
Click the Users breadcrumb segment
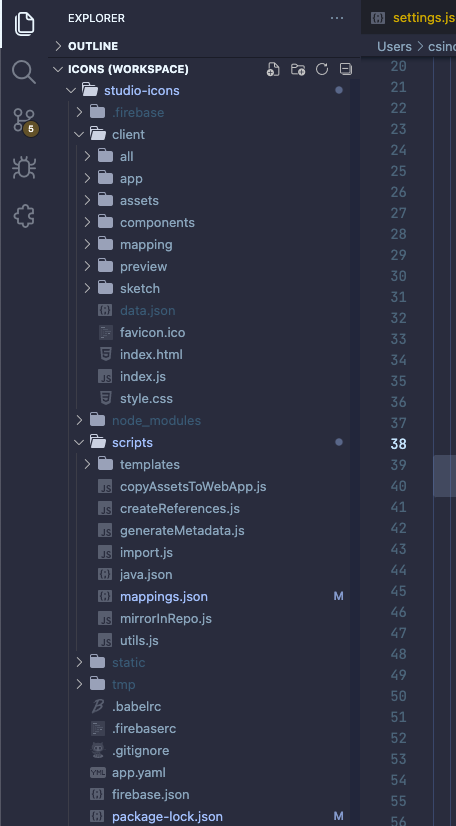(394, 46)
